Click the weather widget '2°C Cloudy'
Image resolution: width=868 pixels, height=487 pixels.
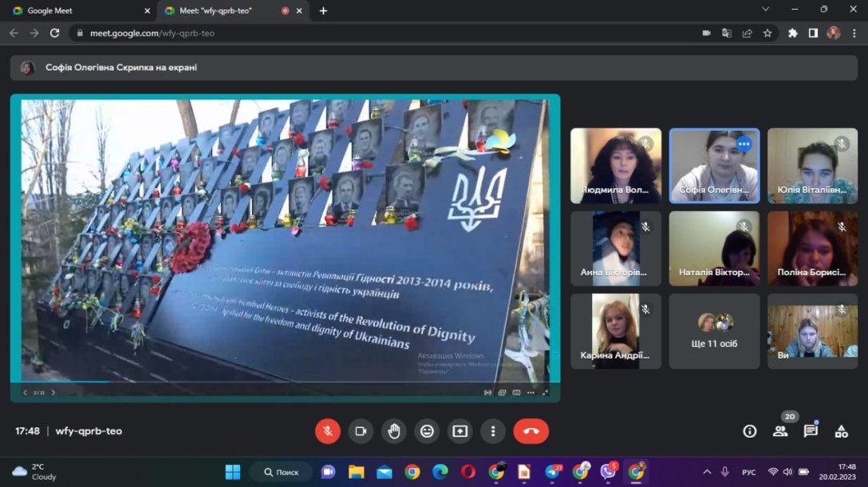(x=35, y=472)
